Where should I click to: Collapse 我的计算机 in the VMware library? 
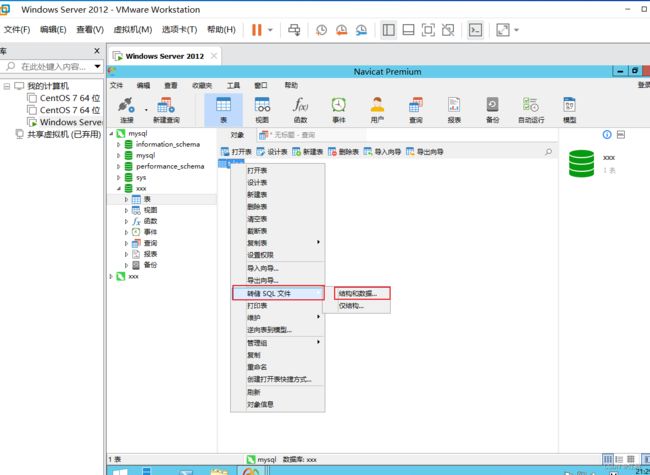point(7,86)
